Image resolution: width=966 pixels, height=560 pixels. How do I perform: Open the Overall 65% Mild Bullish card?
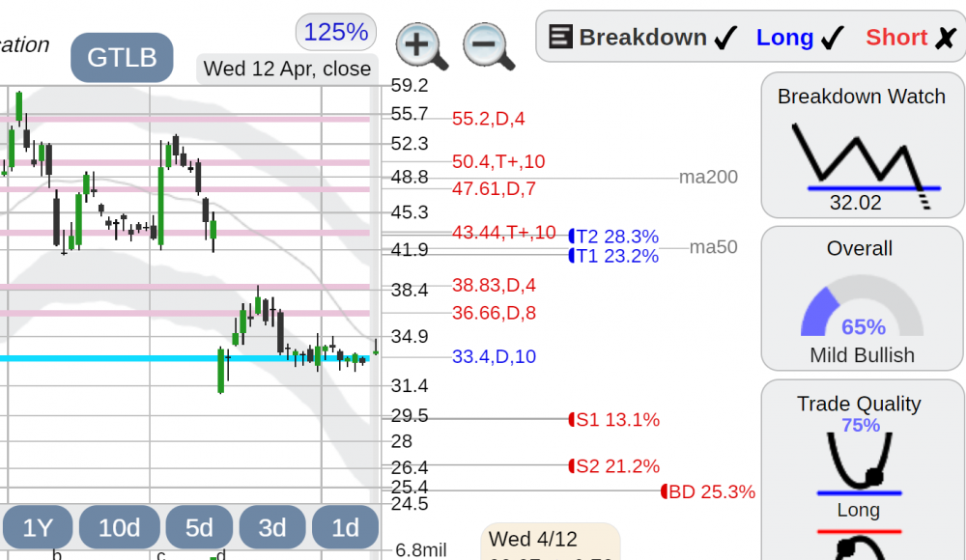[863, 298]
